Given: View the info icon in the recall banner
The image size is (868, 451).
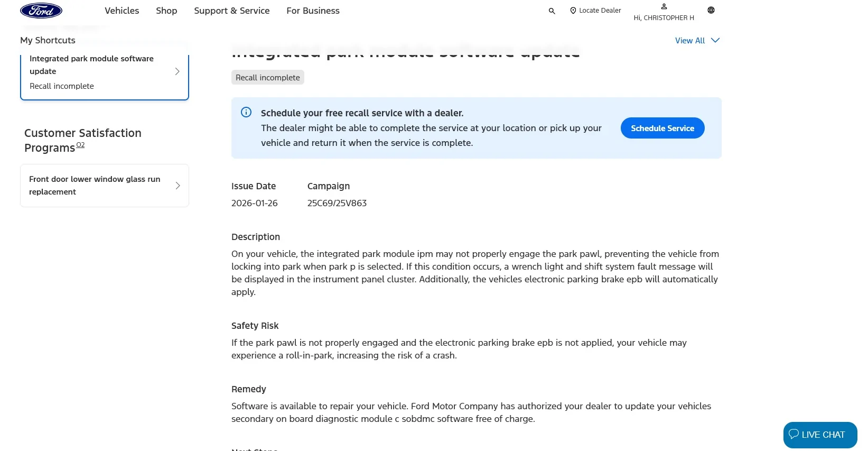Looking at the screenshot, I should [246, 112].
